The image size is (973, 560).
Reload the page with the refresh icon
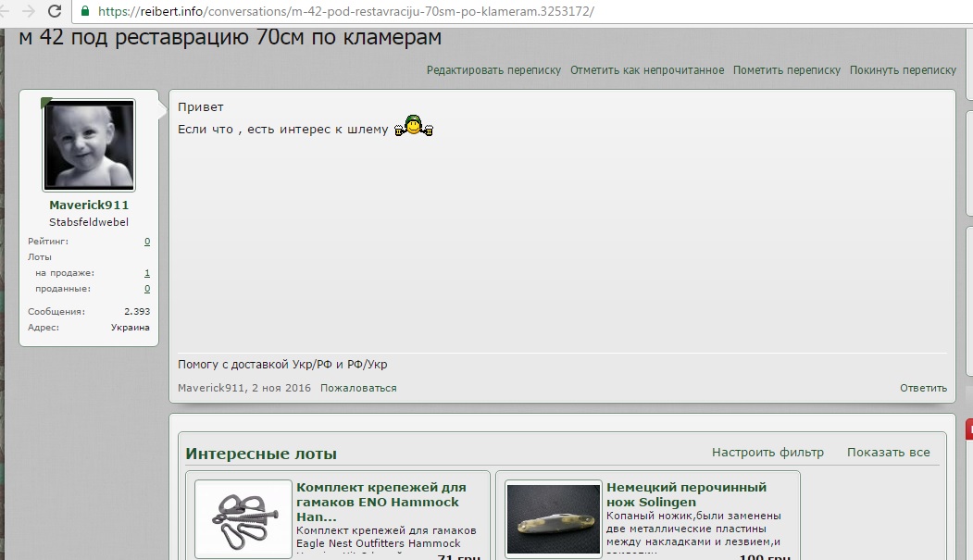(55, 12)
